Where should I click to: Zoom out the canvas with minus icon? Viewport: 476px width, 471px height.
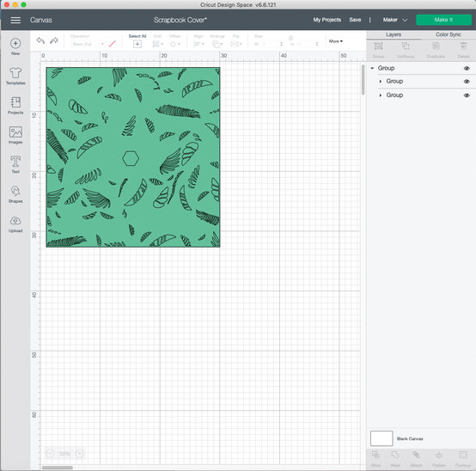(x=51, y=454)
